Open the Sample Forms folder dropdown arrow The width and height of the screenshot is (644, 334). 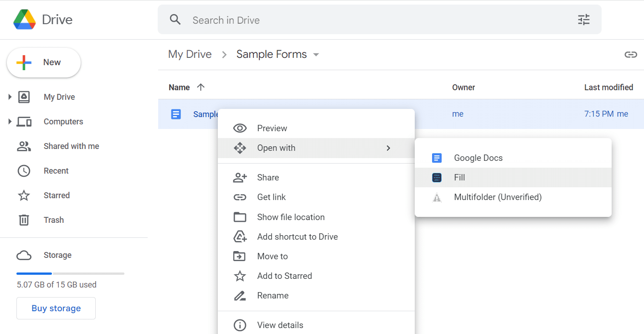(316, 55)
